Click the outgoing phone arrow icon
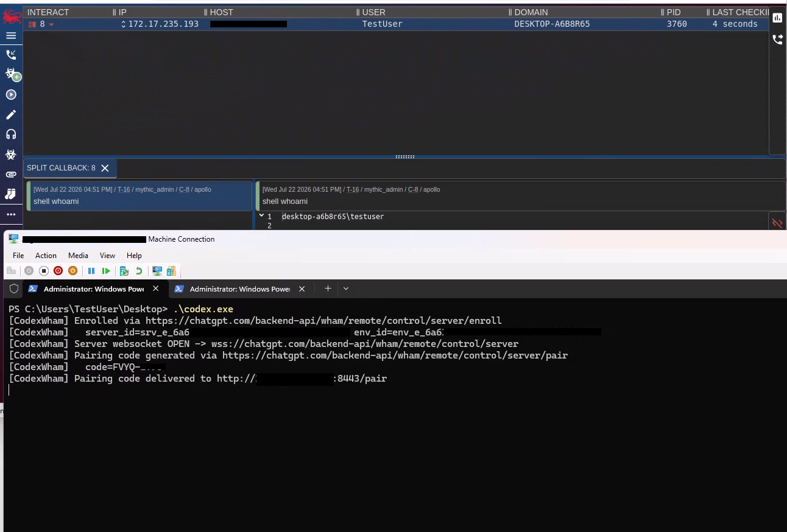The image size is (787, 532). click(x=777, y=39)
